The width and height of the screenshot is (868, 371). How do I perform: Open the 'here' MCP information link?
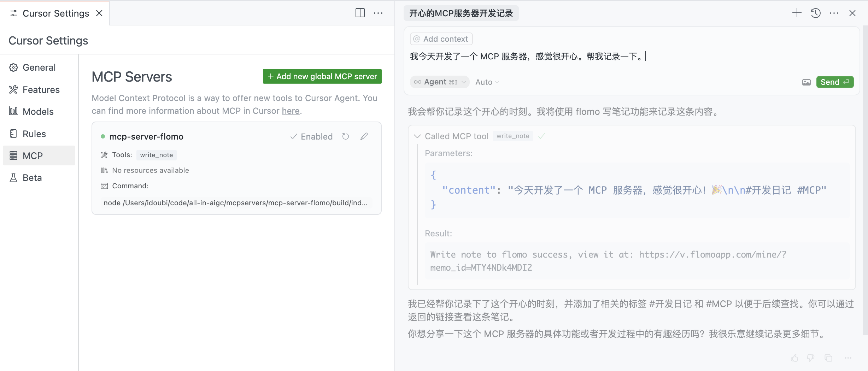coord(291,111)
